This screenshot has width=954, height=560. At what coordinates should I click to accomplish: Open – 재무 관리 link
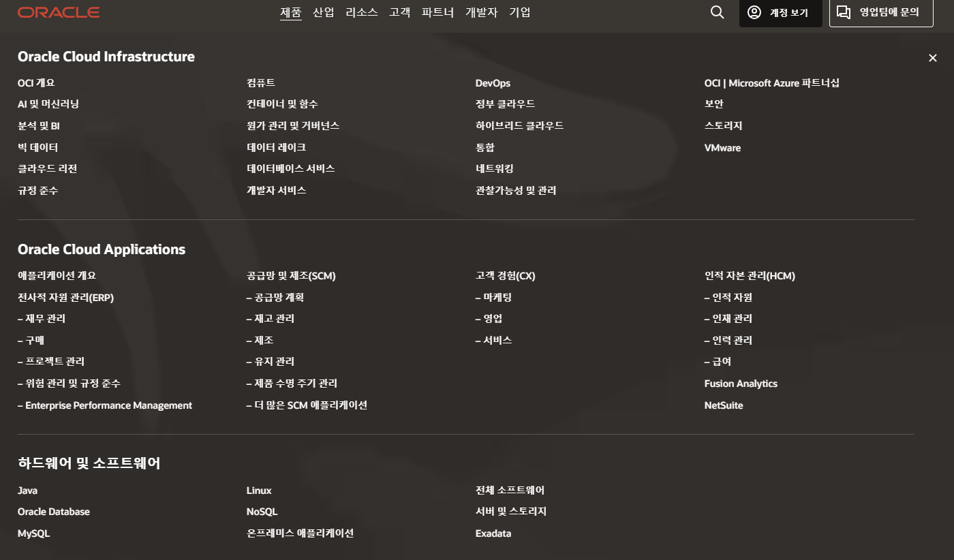click(x=42, y=319)
